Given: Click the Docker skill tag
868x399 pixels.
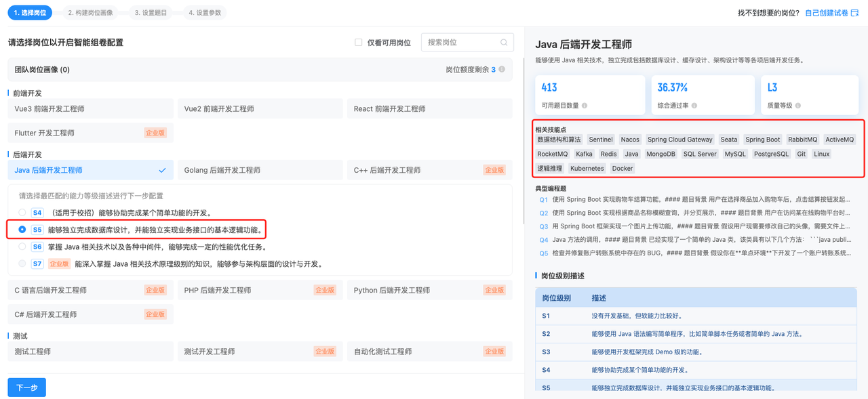Looking at the screenshot, I should (623, 169).
